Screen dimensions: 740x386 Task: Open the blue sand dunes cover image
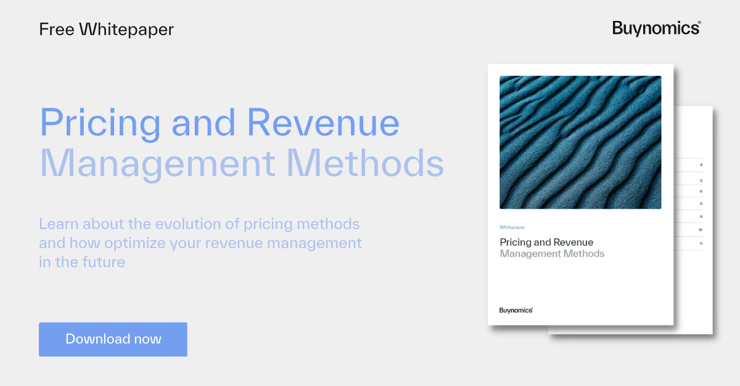(580, 142)
